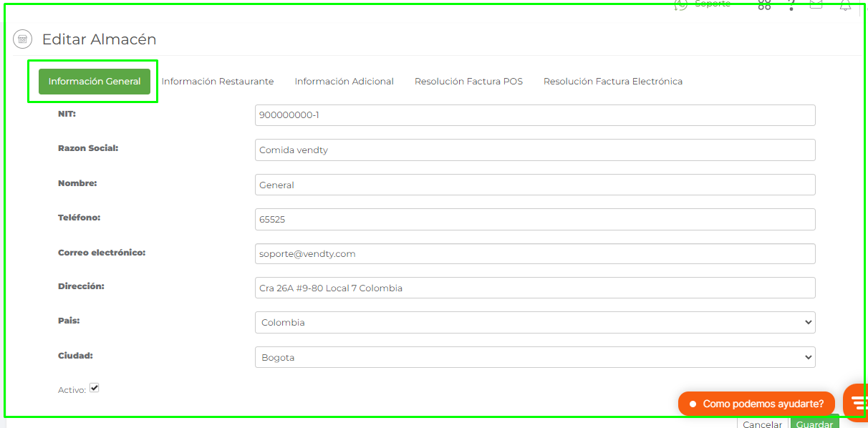Open the Resolución Factura POS tab
This screenshot has width=868, height=428.
tap(468, 82)
